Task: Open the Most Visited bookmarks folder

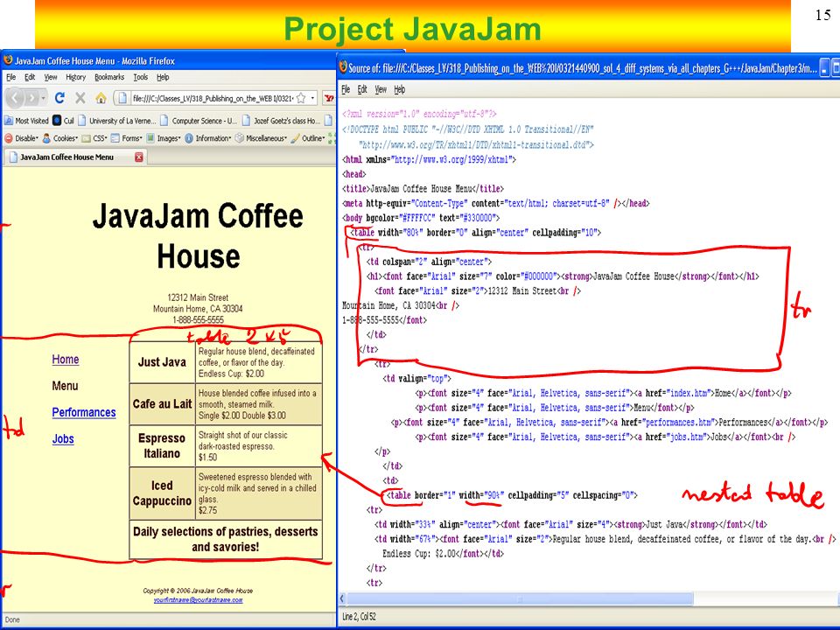Action: [x=26, y=121]
